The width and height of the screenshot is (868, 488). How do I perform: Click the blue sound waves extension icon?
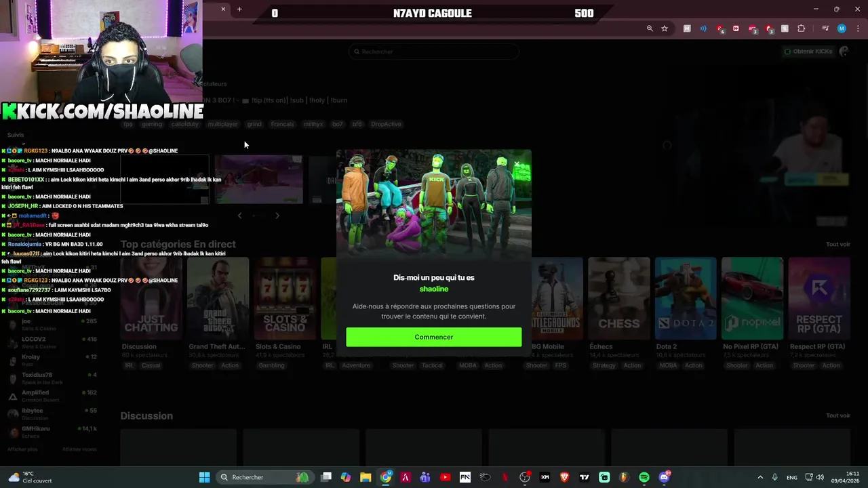703,28
